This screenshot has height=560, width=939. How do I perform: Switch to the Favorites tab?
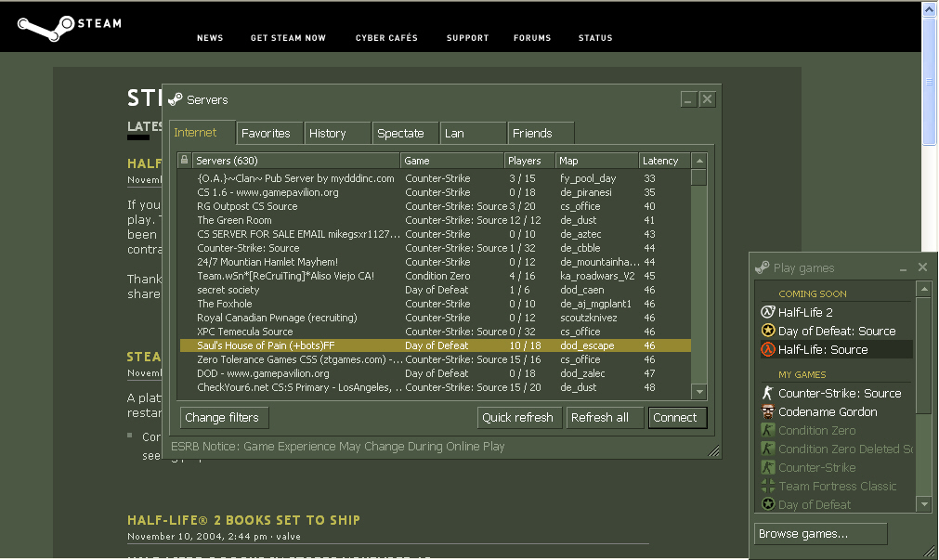click(266, 134)
